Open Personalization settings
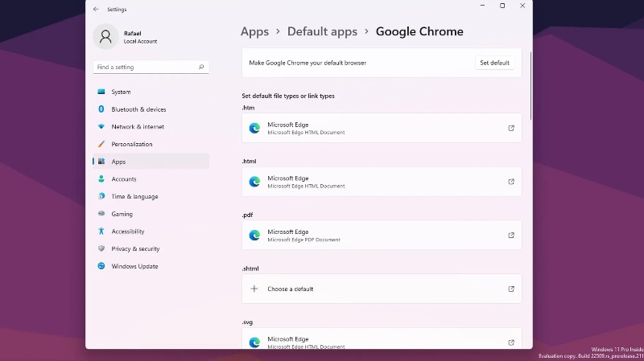Screen dimensions: 644x361 [x=131, y=144]
